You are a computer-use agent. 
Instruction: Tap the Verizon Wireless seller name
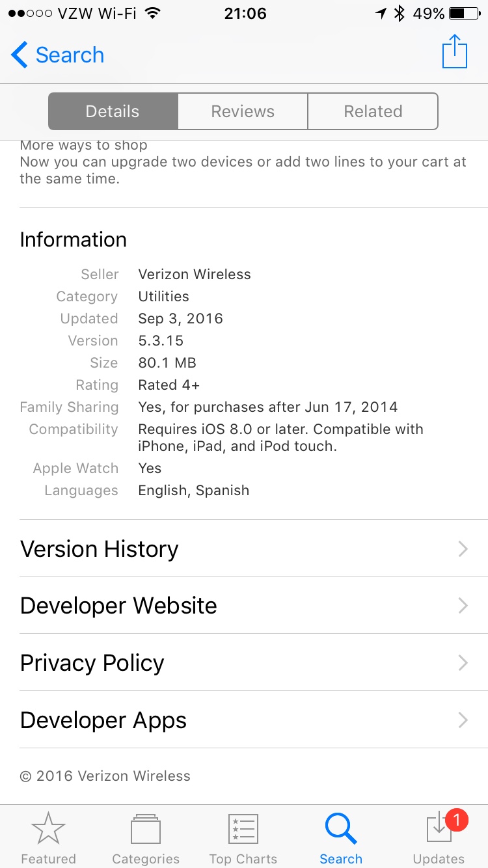pos(195,275)
